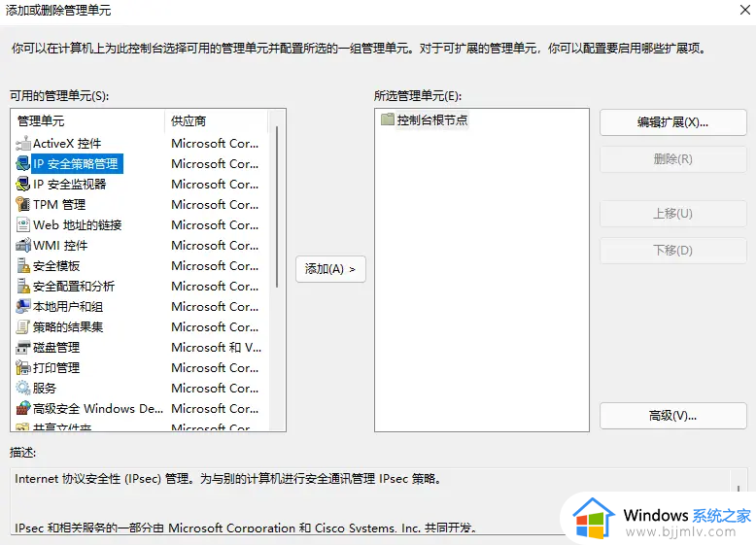
Task: Click the ActiveX 控件 snap-in icon
Action: coord(23,143)
